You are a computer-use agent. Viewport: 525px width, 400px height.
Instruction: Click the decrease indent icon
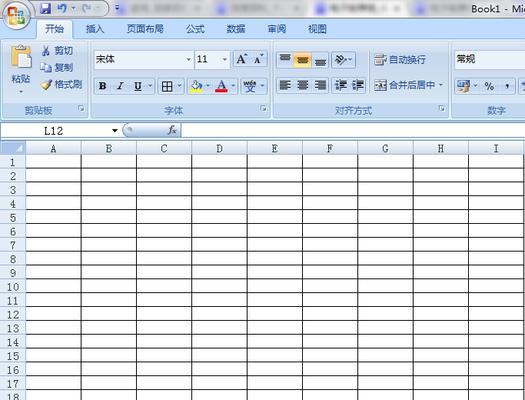[x=341, y=86]
